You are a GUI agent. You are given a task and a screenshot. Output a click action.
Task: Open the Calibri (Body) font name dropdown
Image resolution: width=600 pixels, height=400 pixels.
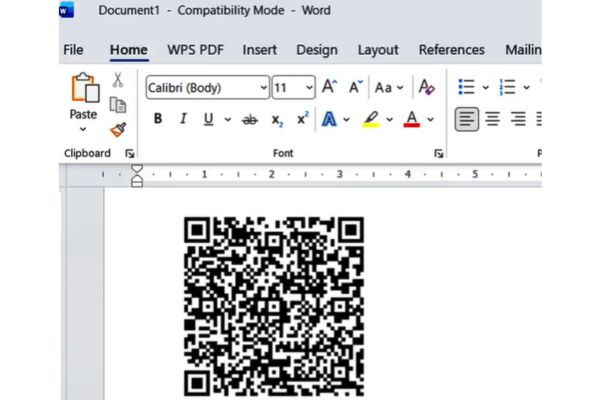(x=264, y=88)
